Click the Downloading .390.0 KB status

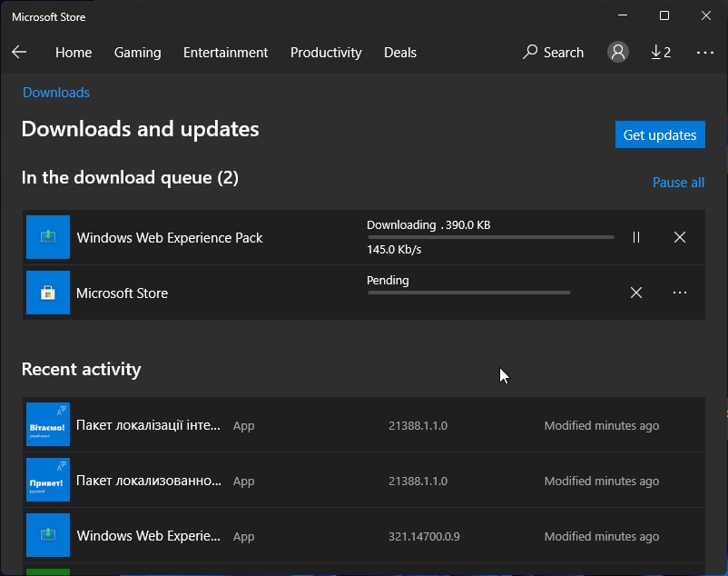(x=428, y=224)
